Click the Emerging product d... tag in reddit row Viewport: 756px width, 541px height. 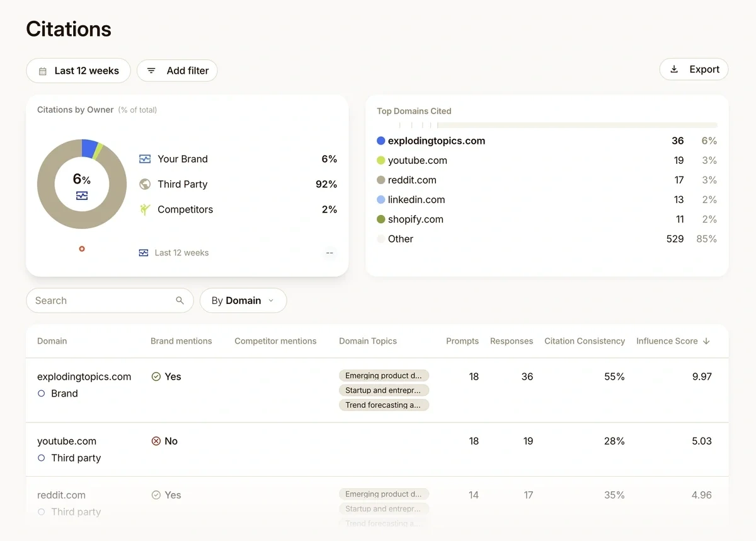pos(384,494)
